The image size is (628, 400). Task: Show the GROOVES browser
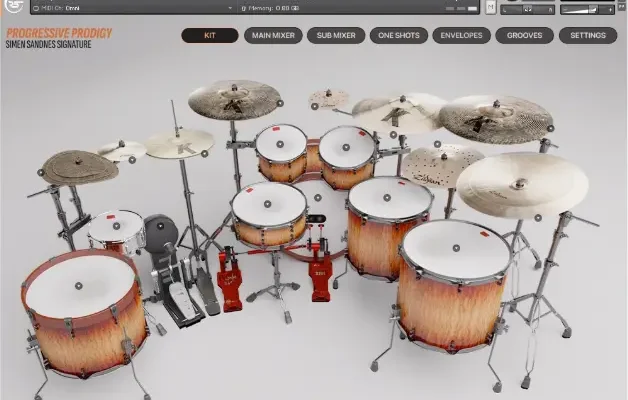524,35
